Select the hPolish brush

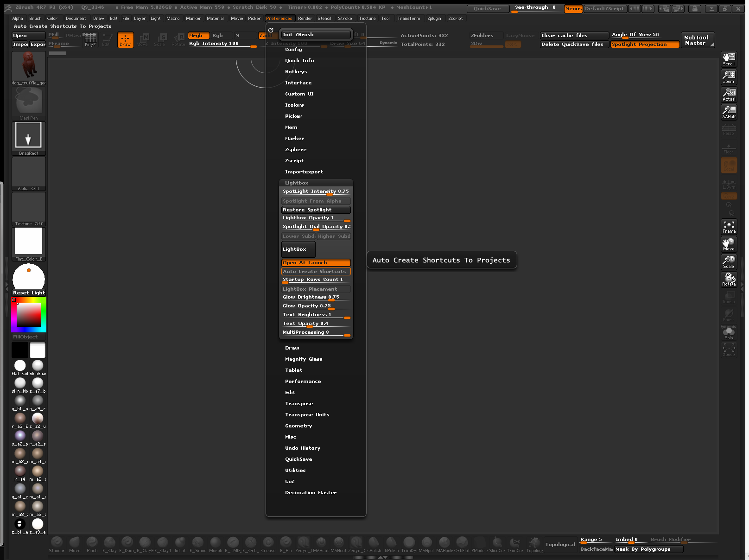pos(392,545)
